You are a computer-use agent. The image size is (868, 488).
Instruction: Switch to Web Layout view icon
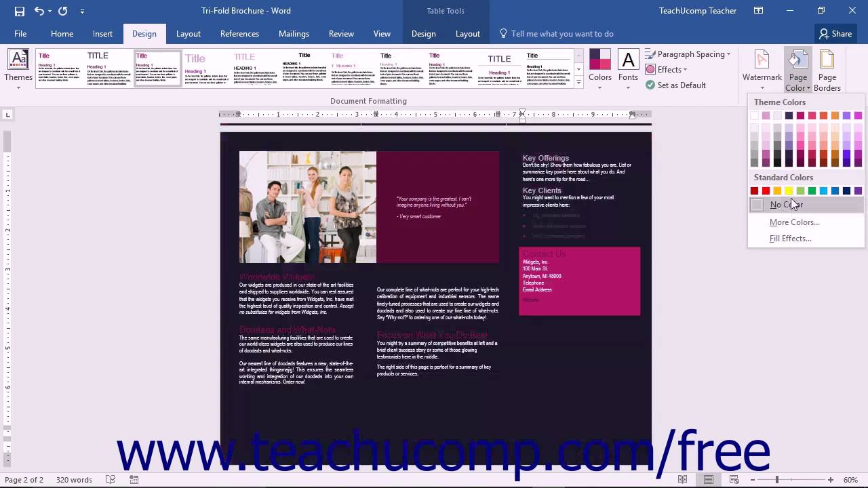[x=734, y=480]
